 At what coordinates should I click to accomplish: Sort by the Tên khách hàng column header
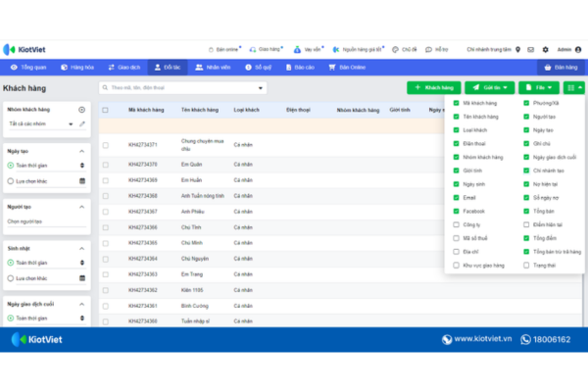click(200, 110)
